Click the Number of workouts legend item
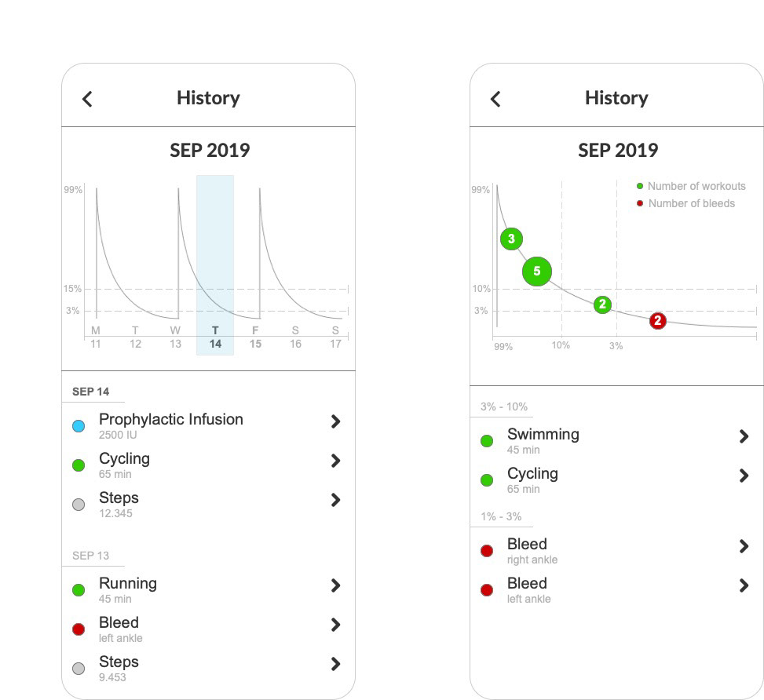Screen dimensions: 764x700 point(691,186)
